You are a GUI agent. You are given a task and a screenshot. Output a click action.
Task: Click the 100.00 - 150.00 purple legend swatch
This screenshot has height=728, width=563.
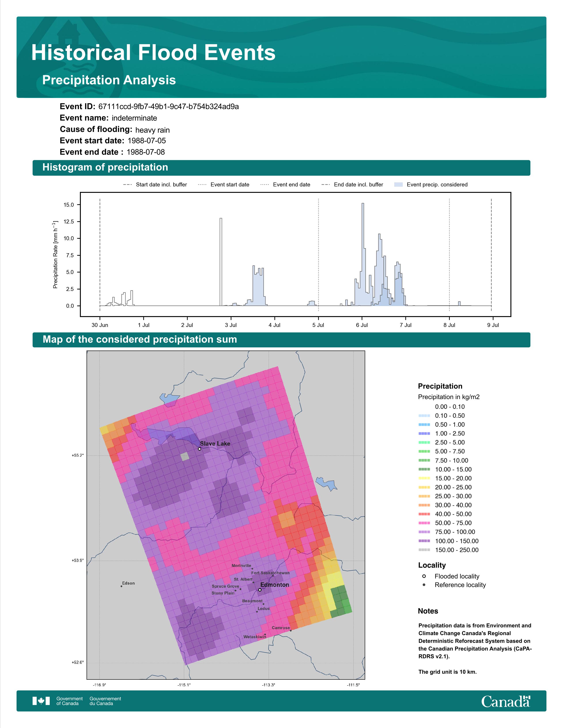click(x=424, y=541)
